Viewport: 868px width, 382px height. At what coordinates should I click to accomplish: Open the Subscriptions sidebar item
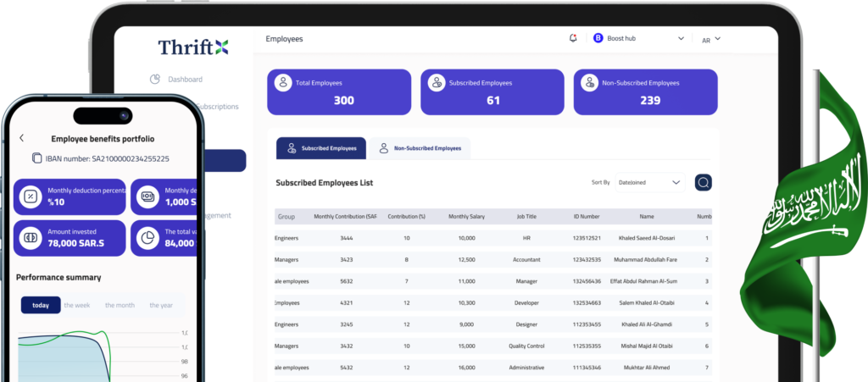[217, 106]
